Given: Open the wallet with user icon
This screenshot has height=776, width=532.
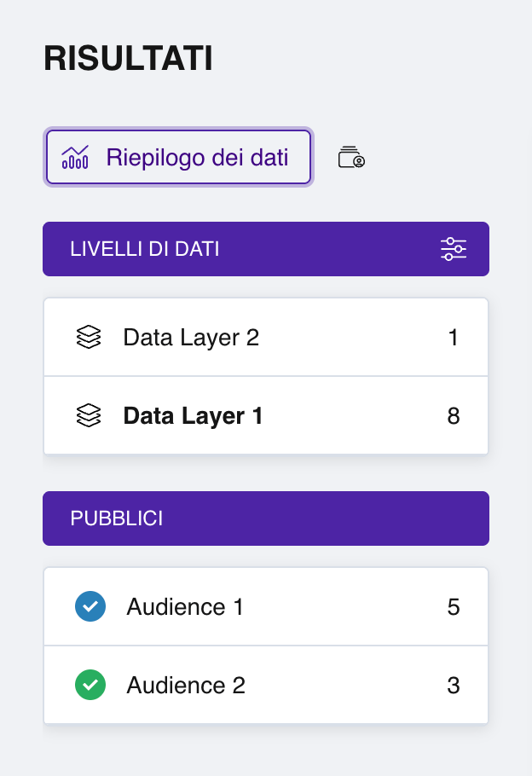Looking at the screenshot, I should pos(351,158).
